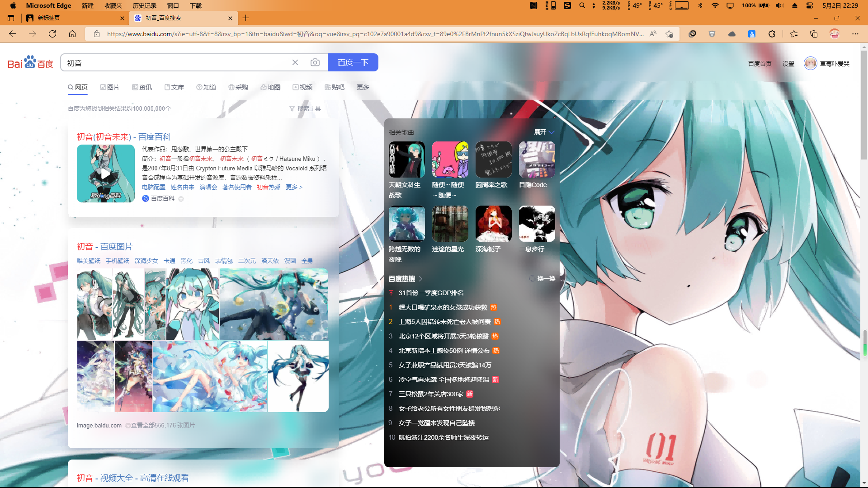Open the macOS Spotlight search icon
868x488 pixels.
coord(582,5)
